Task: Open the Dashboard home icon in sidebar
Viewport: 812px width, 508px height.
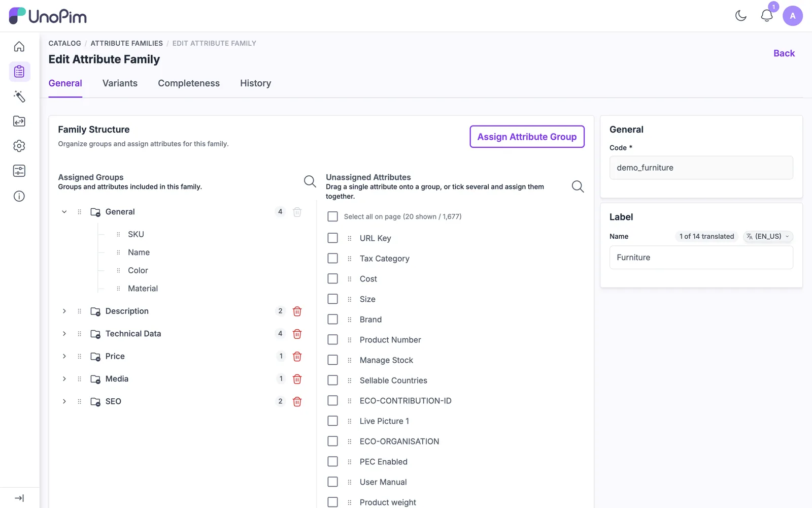Action: pyautogui.click(x=19, y=47)
